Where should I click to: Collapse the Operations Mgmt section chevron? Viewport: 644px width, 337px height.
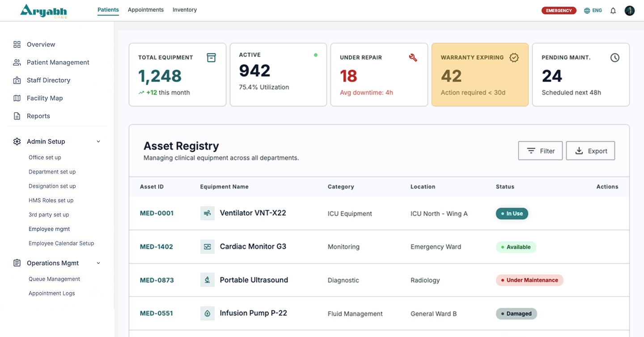tap(98, 263)
